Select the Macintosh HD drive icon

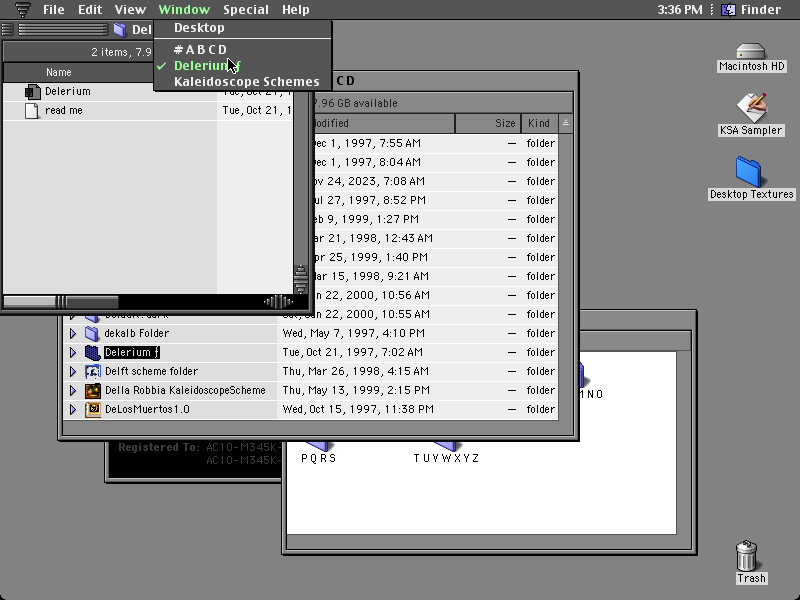point(751,51)
